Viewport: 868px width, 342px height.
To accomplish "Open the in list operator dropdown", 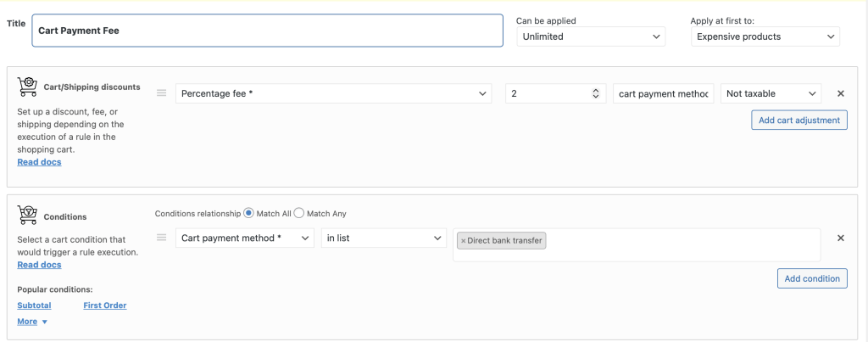I will (383, 238).
